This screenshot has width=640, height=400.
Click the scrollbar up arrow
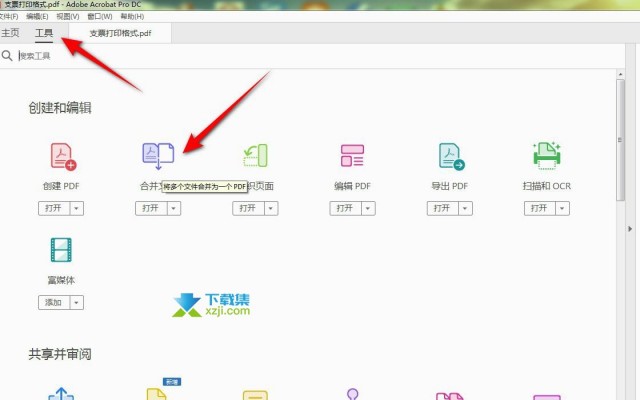point(620,74)
